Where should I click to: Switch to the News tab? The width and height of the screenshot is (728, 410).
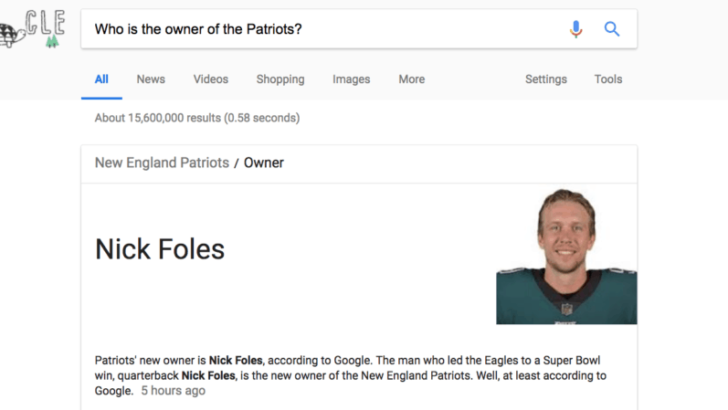(151, 79)
